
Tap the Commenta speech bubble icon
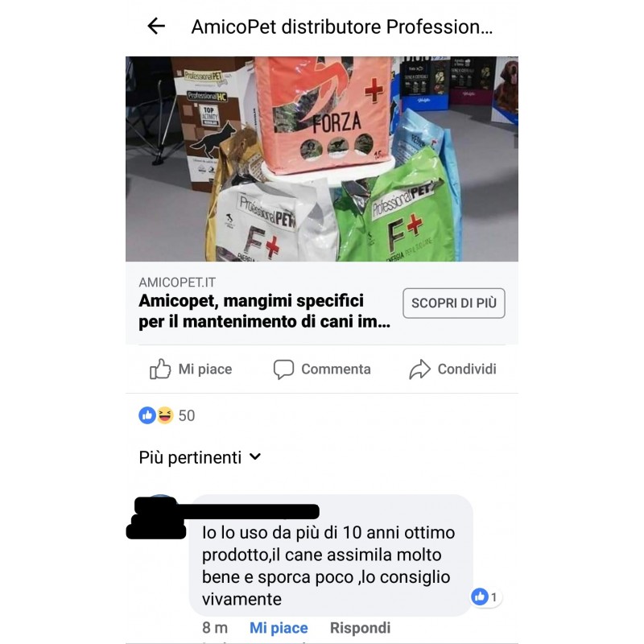pyautogui.click(x=283, y=369)
